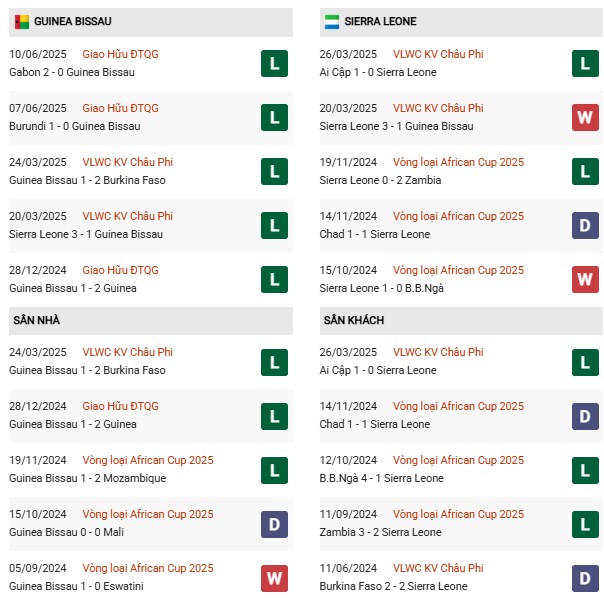Click the Guinea Bissau flag icon
Image resolution: width=604 pixels, height=598 pixels.
[x=21, y=21]
